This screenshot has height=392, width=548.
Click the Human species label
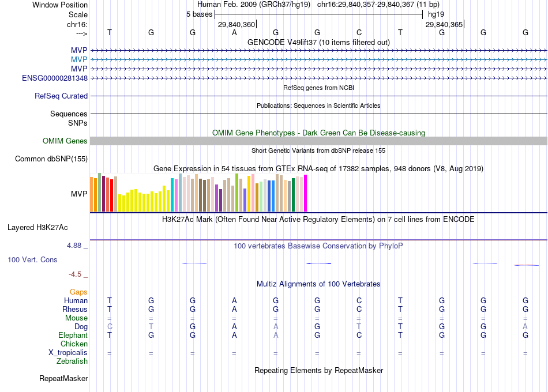pos(76,300)
